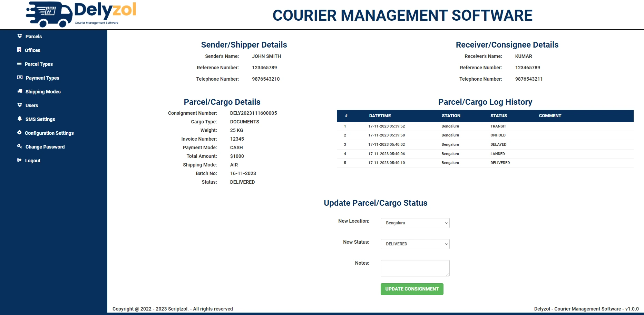This screenshot has height=315, width=644.
Task: Click log datetime 17-11-2023 05:40:10
Action: tap(387, 163)
